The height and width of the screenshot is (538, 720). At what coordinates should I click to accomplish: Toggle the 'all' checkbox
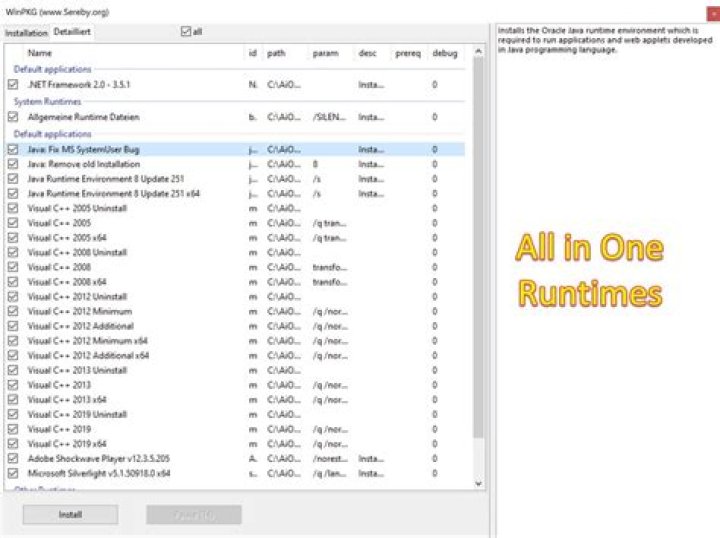click(186, 31)
